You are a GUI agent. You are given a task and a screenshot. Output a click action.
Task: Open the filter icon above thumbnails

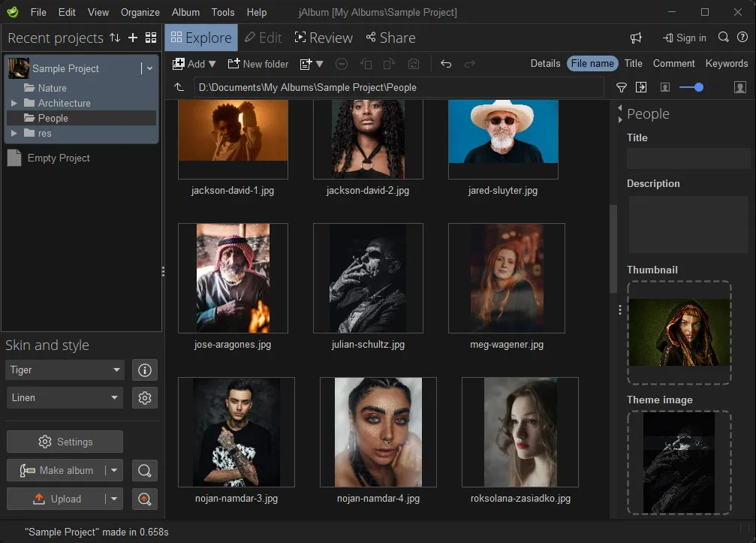point(622,87)
